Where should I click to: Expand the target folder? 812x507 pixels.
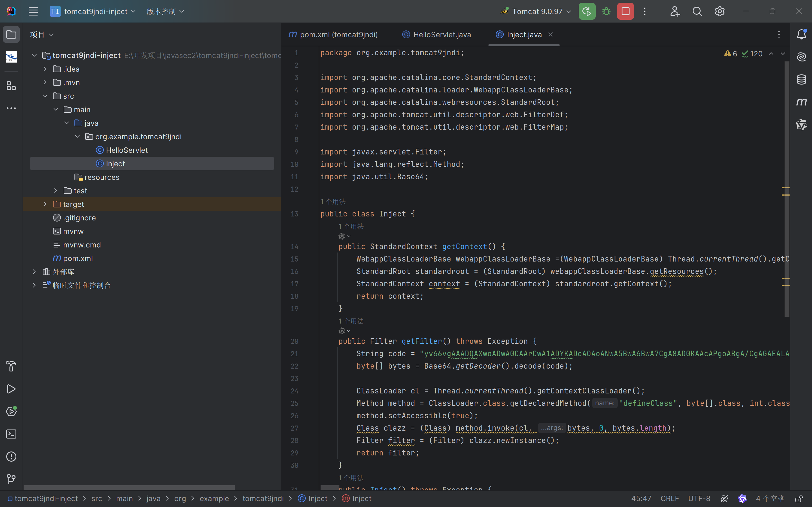click(45, 204)
